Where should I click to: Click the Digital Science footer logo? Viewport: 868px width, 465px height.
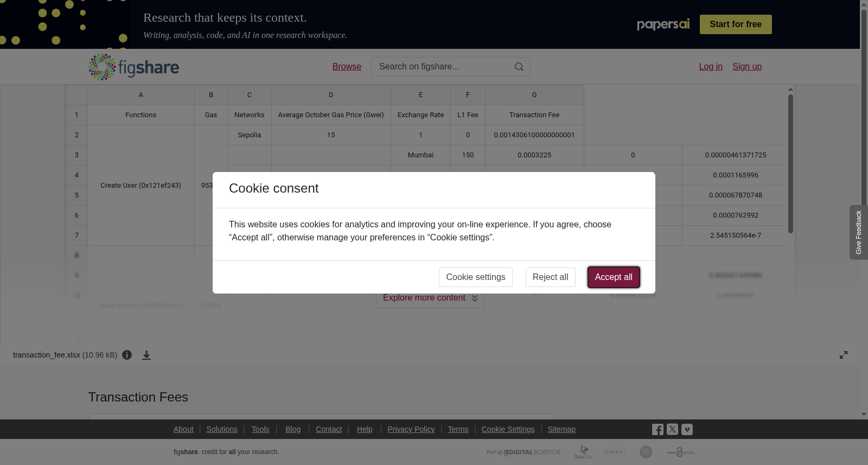point(524,452)
